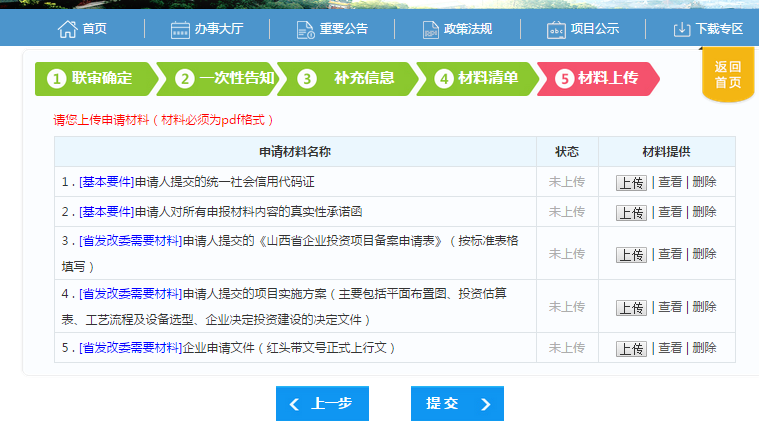Select step 5 材料上传
The width and height of the screenshot is (759, 421).
(597, 78)
